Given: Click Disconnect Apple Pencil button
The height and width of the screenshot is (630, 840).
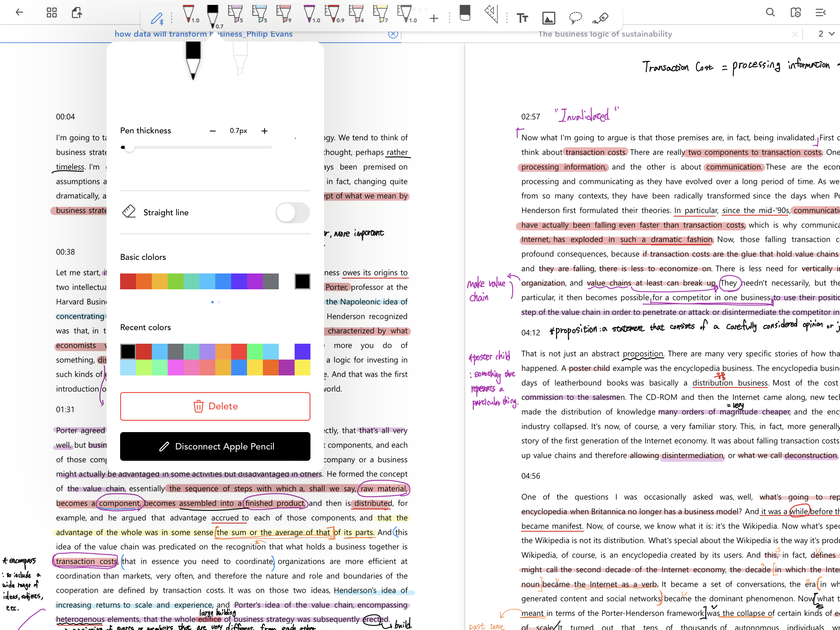Looking at the screenshot, I should pyautogui.click(x=215, y=446).
